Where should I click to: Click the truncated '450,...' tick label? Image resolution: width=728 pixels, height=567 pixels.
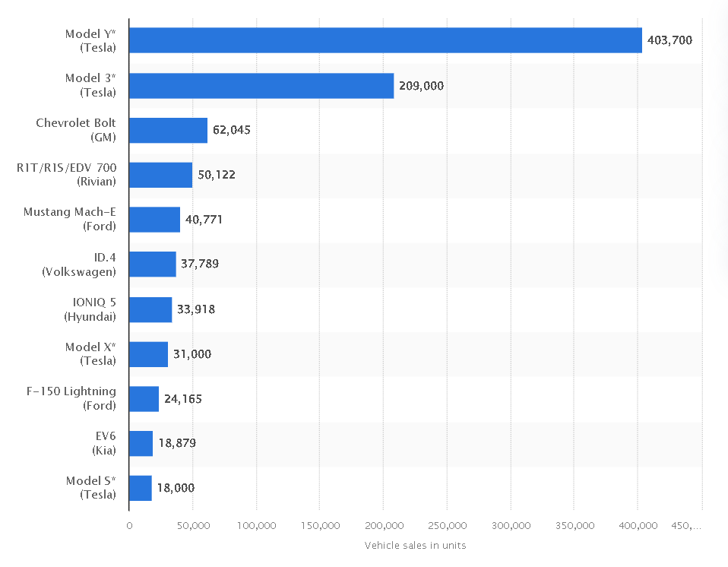pyautogui.click(x=686, y=526)
